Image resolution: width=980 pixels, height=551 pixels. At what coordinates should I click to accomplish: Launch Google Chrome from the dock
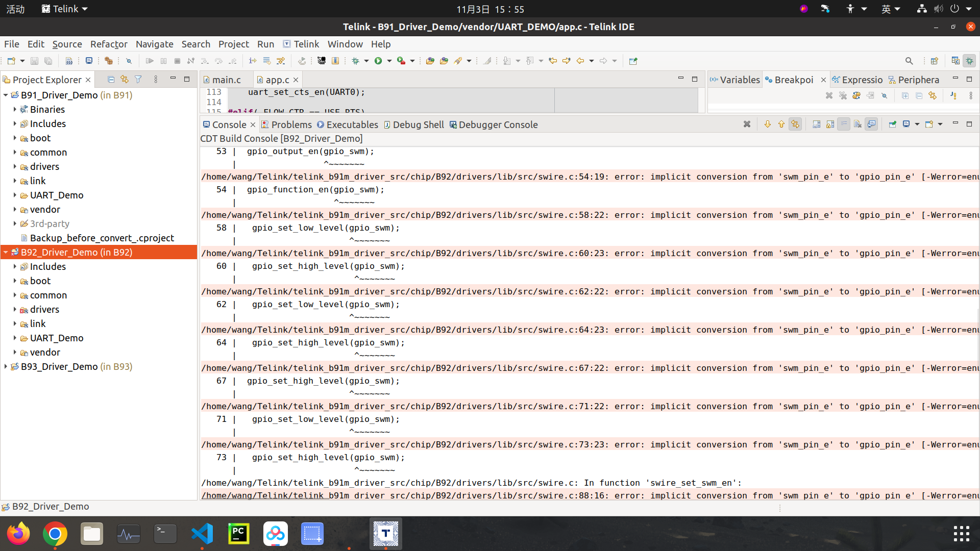55,534
